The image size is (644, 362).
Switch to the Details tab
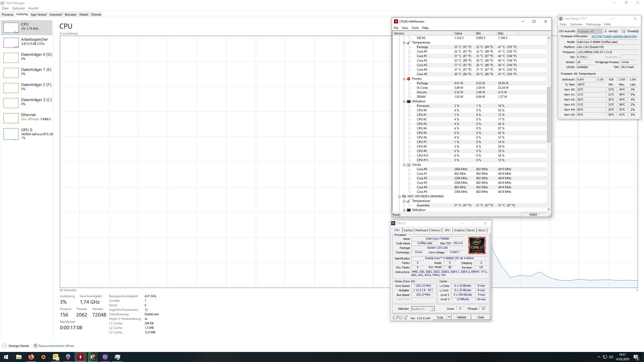(x=84, y=15)
